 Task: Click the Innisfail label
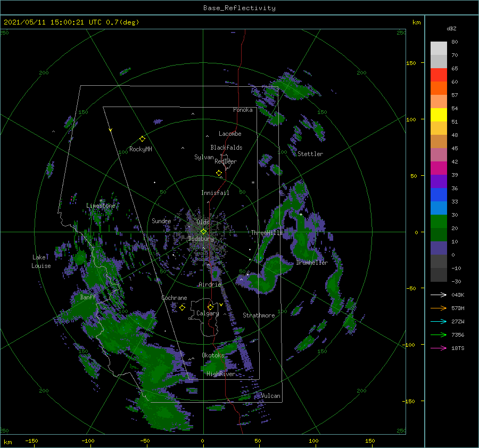[x=215, y=193]
